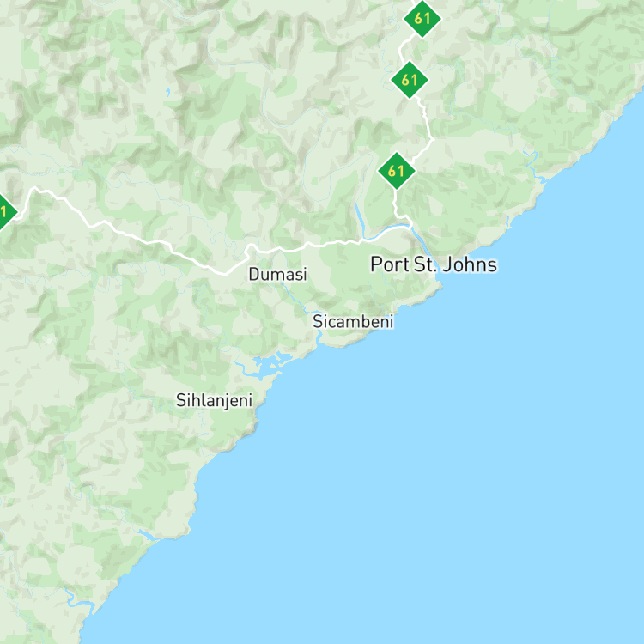Viewport: 644px width, 644px height.
Task: Click the small stream outlet below Sicambeni label
Action: tap(319, 339)
